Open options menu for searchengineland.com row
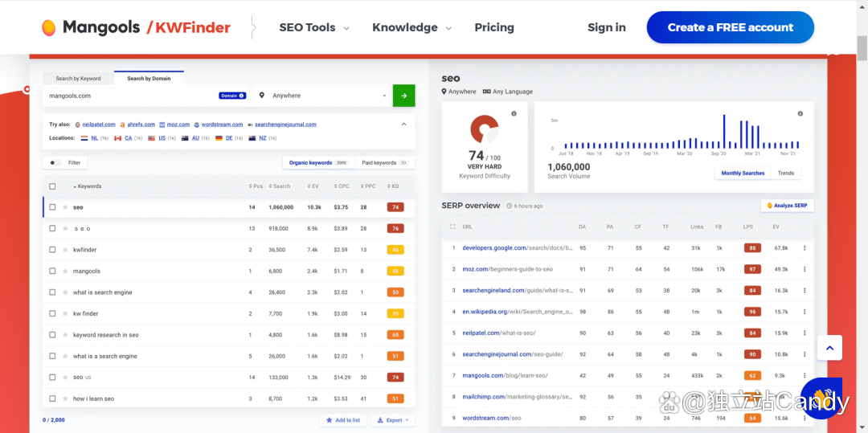The width and height of the screenshot is (868, 433). click(805, 290)
